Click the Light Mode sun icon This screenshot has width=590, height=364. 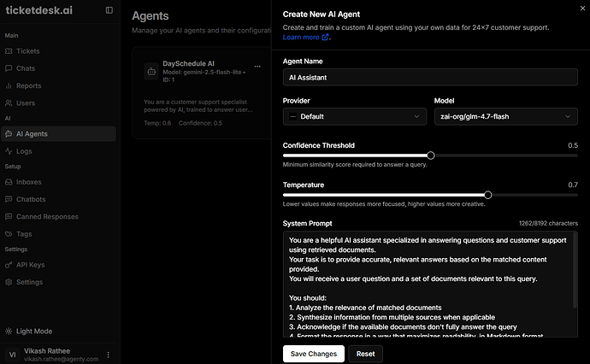tap(9, 332)
